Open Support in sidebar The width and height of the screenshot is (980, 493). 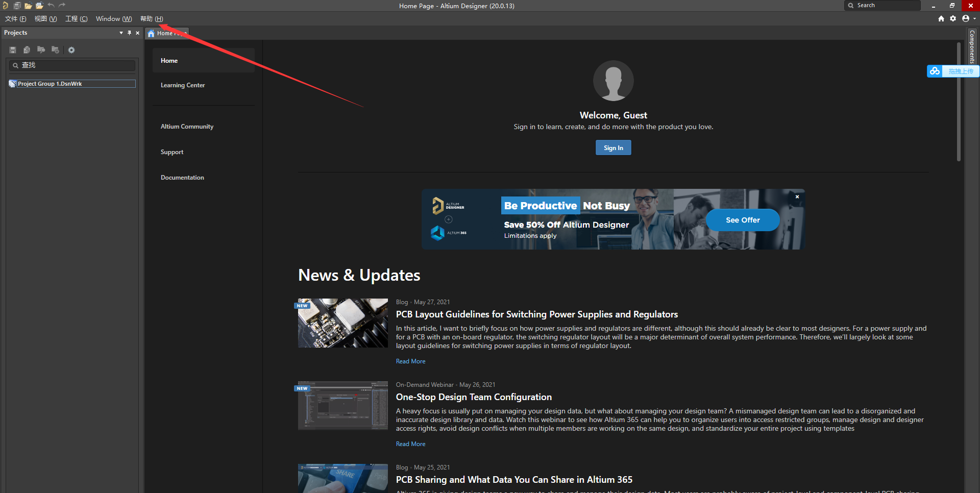172,152
